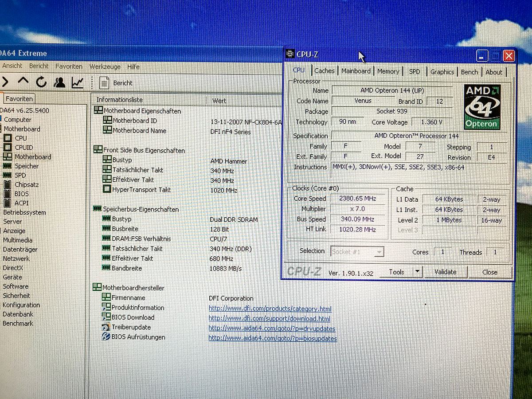The width and height of the screenshot is (532, 399).
Task: Switch to the Caches tab in CPU-Z
Action: click(325, 70)
